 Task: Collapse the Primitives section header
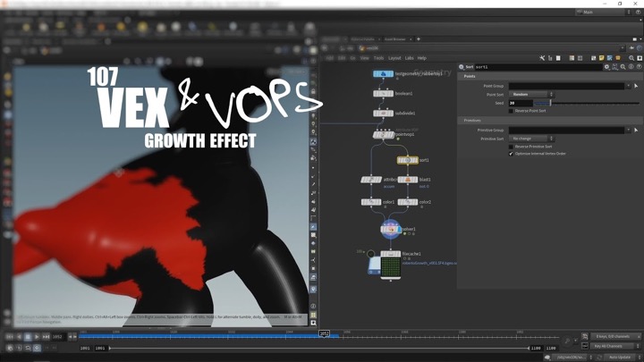click(x=551, y=121)
